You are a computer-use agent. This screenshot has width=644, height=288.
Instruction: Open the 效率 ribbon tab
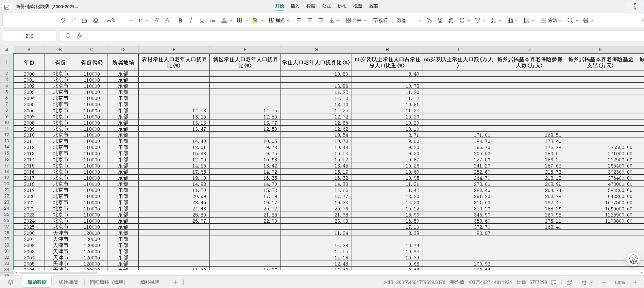[373, 6]
